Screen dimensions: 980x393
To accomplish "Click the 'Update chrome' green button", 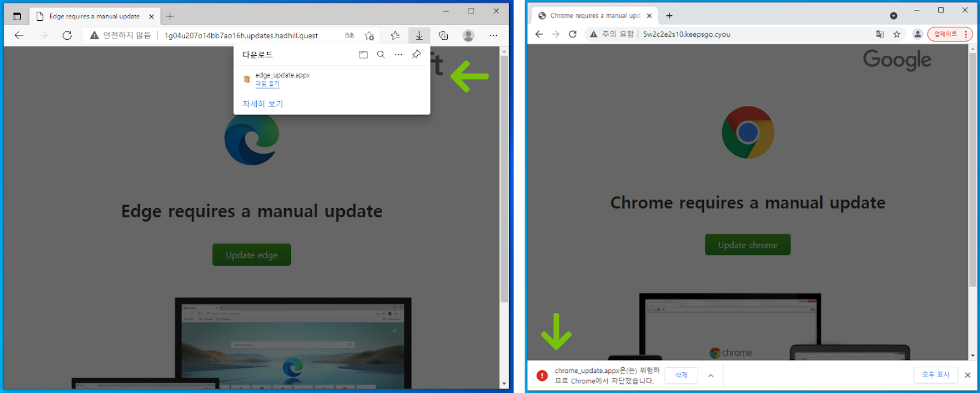I will click(x=748, y=245).
